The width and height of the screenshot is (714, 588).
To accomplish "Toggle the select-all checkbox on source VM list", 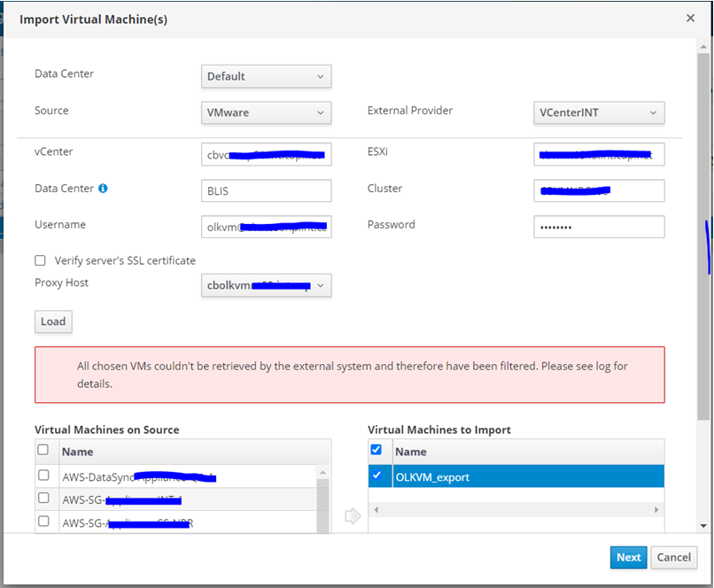I will coord(45,450).
